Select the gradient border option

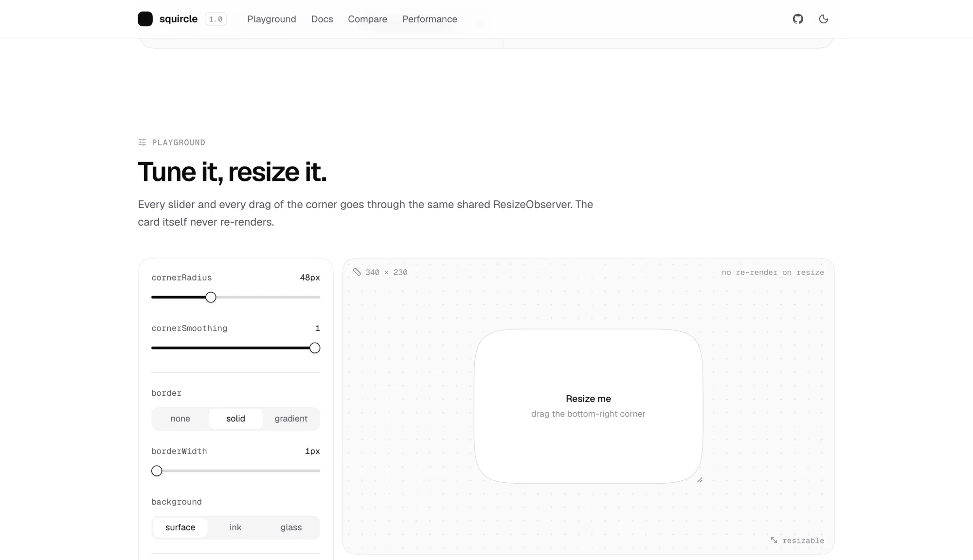point(291,419)
